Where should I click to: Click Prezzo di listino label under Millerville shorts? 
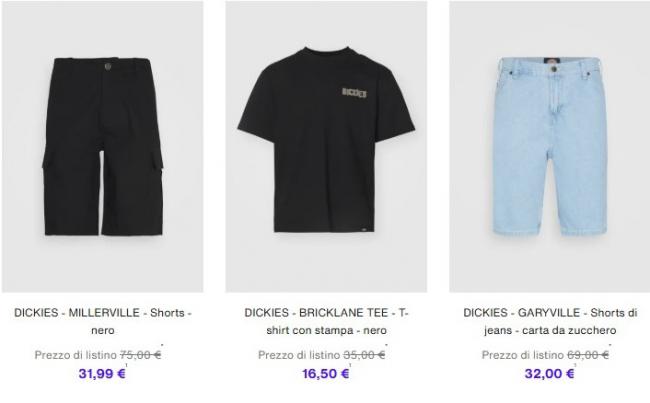[75, 355]
